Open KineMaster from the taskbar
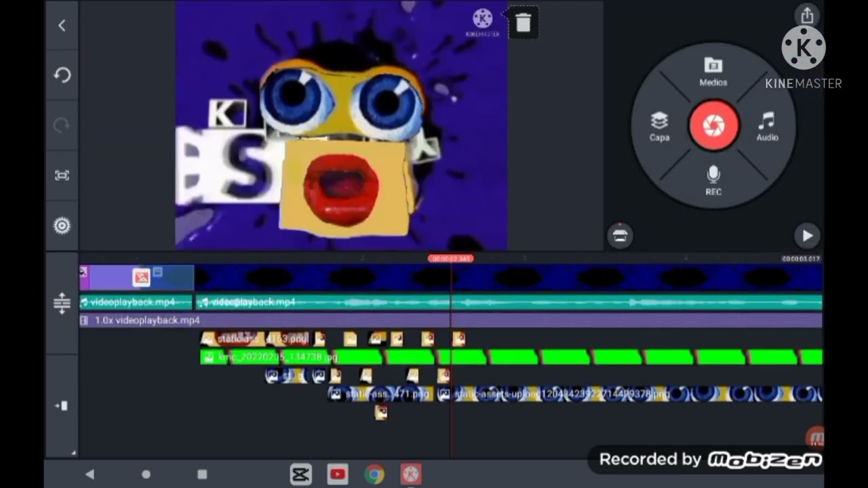Screen dimensions: 868x488 point(410,474)
